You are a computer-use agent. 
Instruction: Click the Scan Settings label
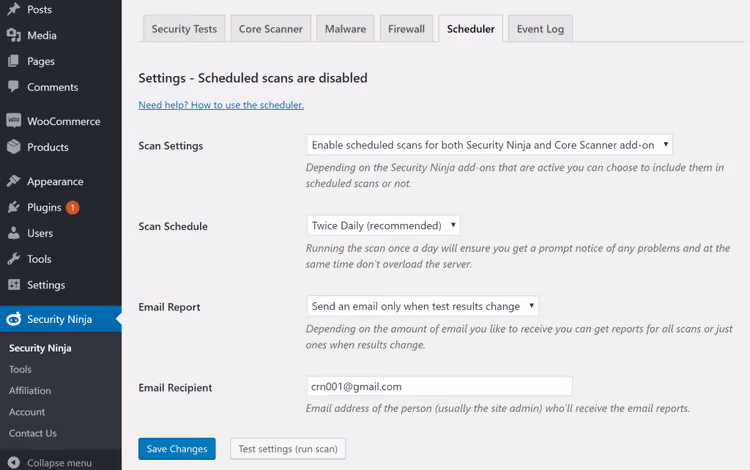[x=171, y=146]
